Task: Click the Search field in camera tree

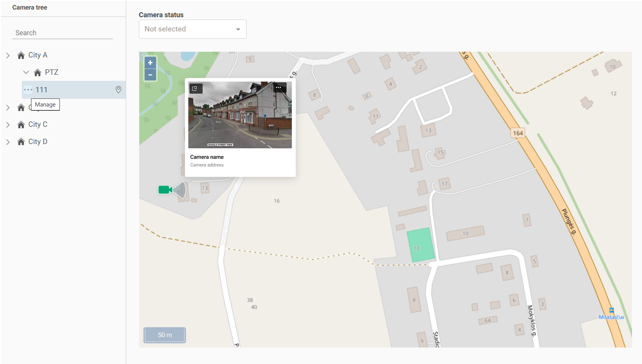Action: tap(63, 33)
